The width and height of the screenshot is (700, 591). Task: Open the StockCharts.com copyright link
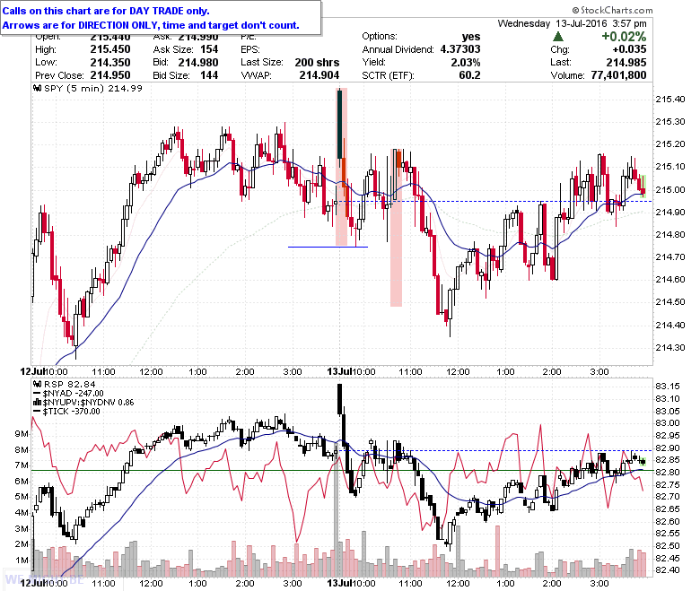[612, 10]
